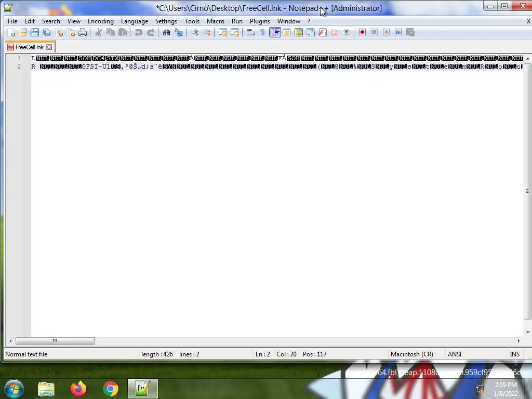The height and width of the screenshot is (399, 532).
Task: Click the Playback macro icon
Action: (386, 33)
